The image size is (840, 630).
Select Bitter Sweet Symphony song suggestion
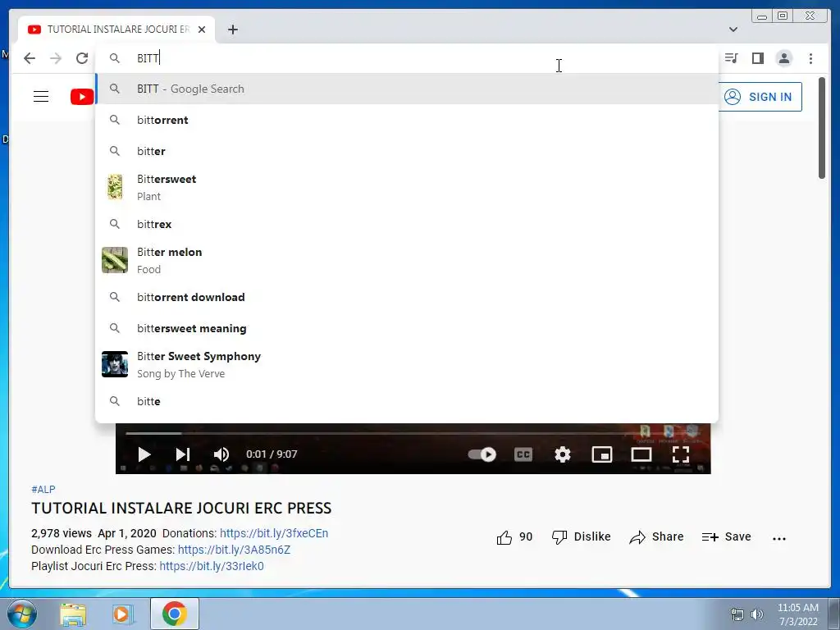point(407,364)
